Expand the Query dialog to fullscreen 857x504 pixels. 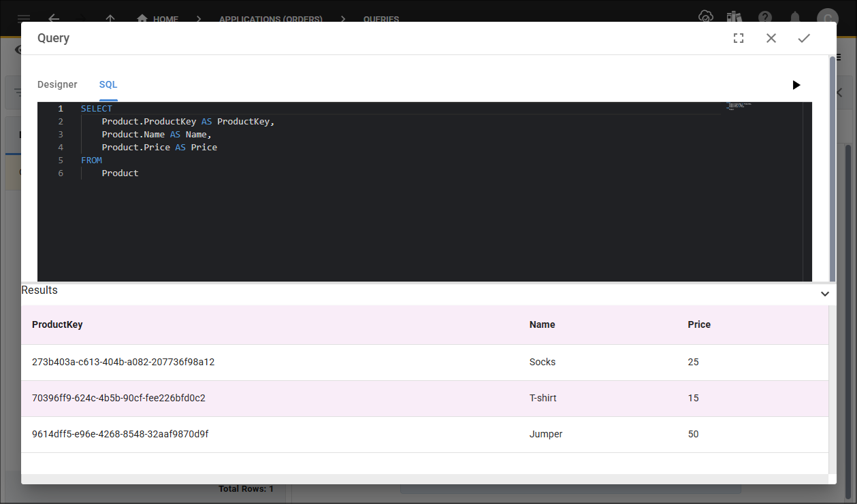[x=738, y=38]
